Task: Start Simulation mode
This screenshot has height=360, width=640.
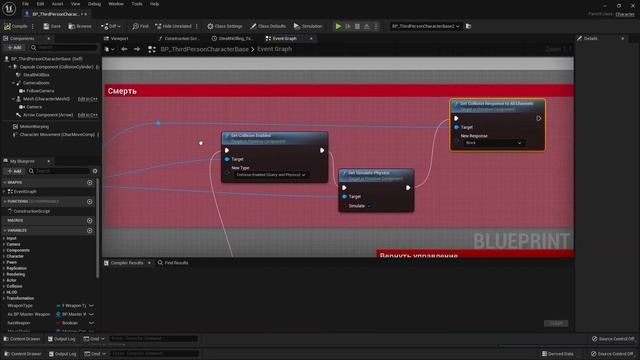Action: pos(308,26)
